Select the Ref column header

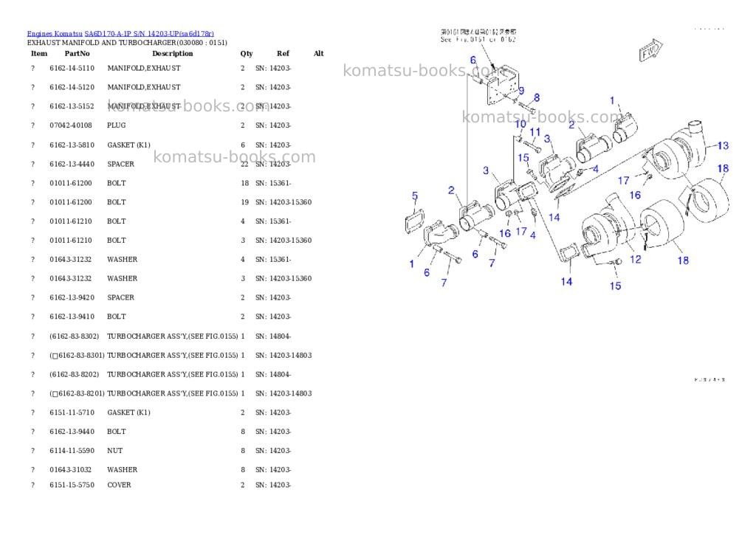point(283,53)
